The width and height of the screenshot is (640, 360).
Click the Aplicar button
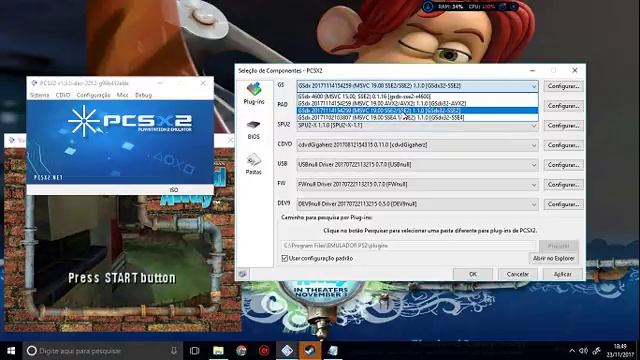[562, 274]
